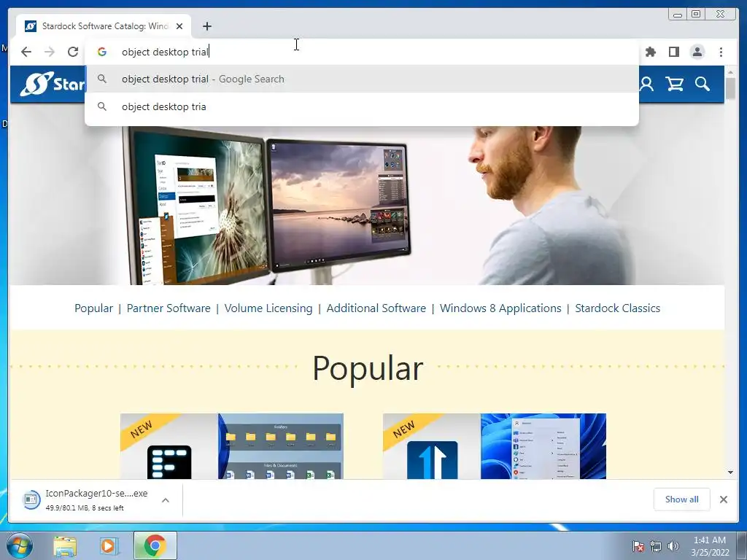747x560 pixels.
Task: Open the Stardock site search magnifier
Action: pyautogui.click(x=703, y=85)
